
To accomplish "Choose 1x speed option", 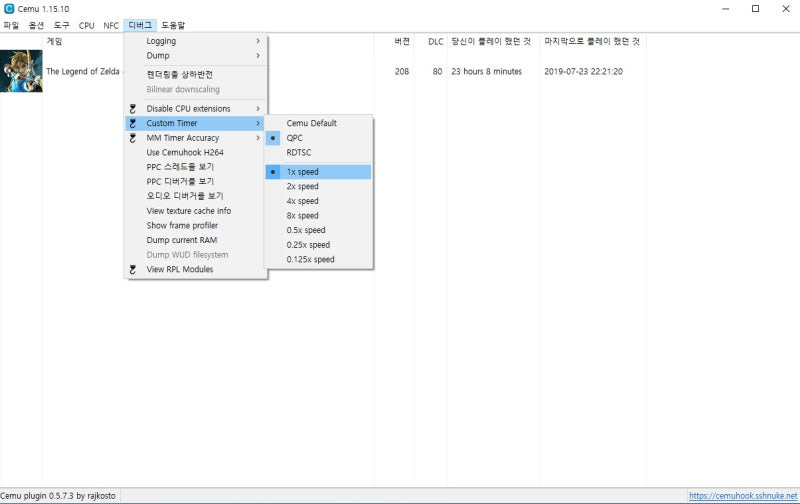I will pos(319,172).
